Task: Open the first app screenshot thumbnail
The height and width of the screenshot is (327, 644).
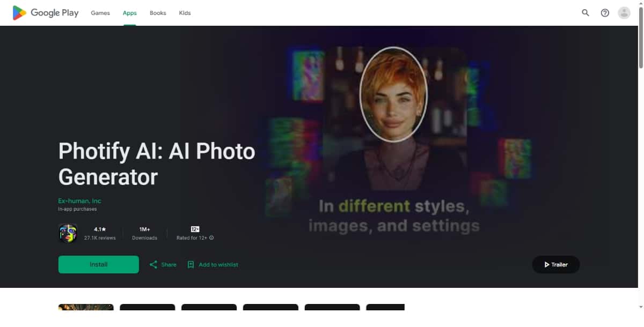Action: 86,307
